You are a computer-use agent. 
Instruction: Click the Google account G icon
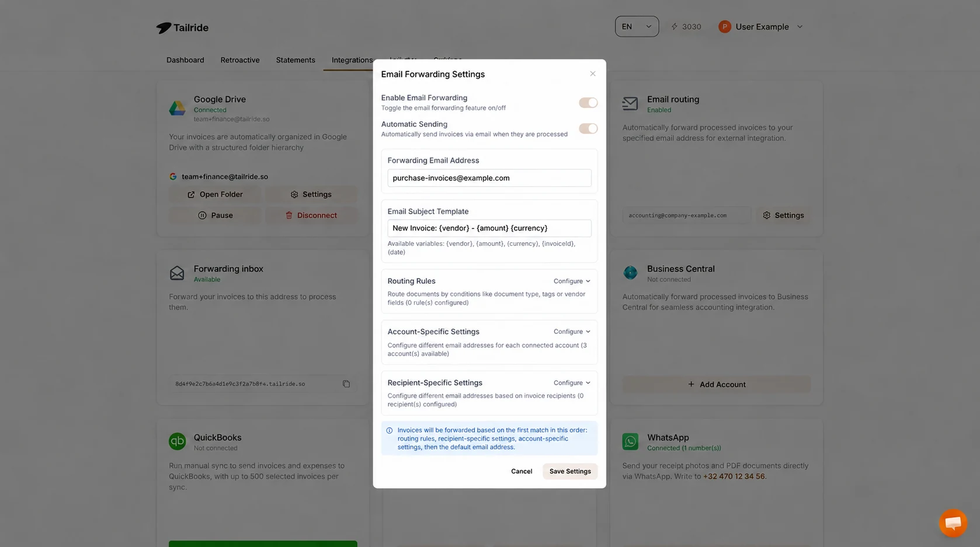click(173, 176)
